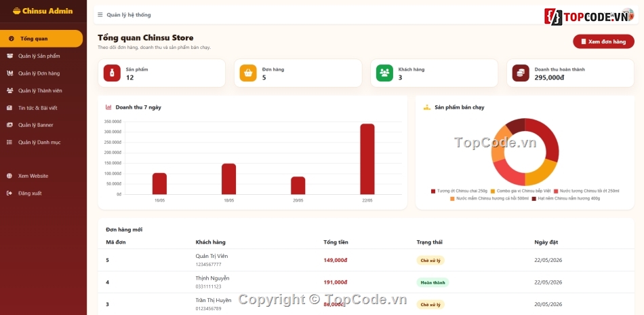Click the TopCode.vn logo in header
The width and height of the screenshot is (644, 315).
[x=589, y=16]
